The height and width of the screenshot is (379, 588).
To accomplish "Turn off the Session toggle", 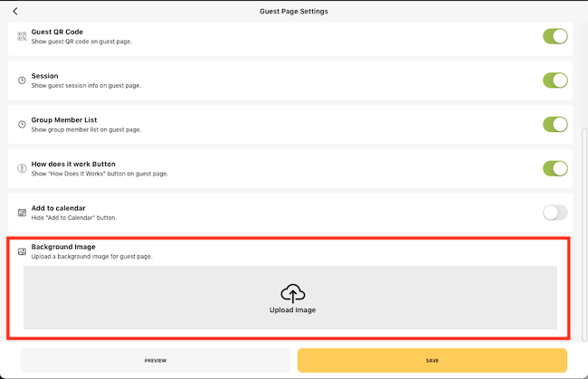I will 555,81.
